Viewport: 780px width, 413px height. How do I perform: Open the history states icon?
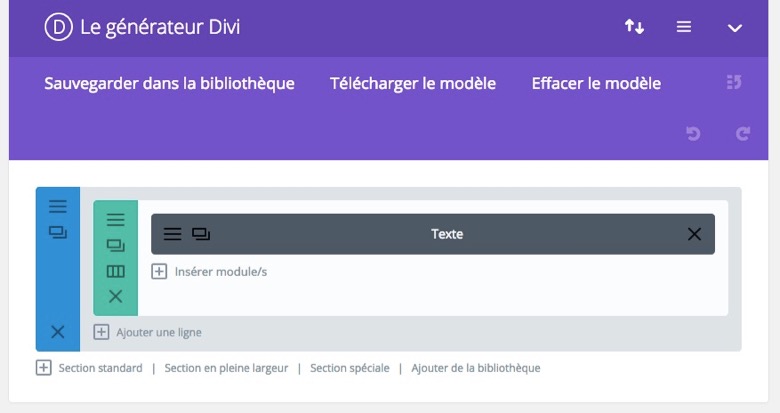coord(734,82)
